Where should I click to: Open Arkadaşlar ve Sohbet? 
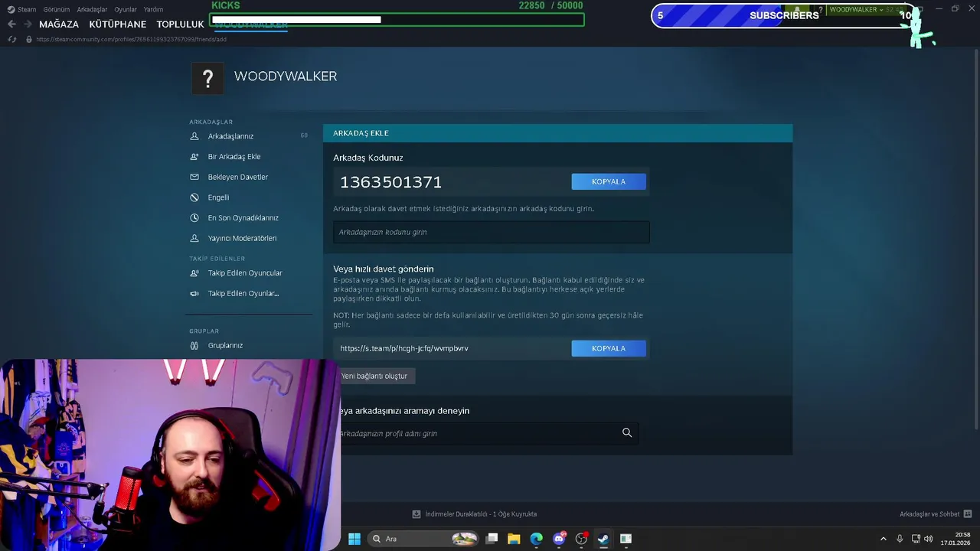click(x=929, y=514)
